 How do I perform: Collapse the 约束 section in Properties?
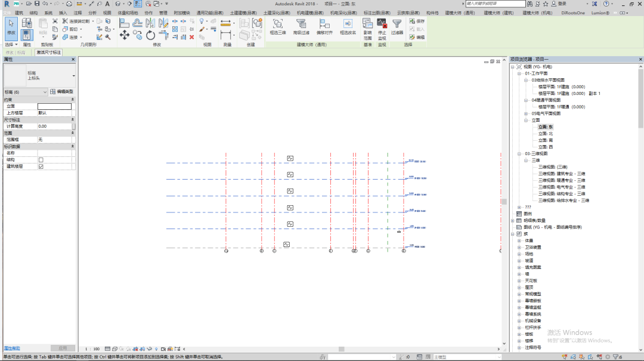click(73, 100)
